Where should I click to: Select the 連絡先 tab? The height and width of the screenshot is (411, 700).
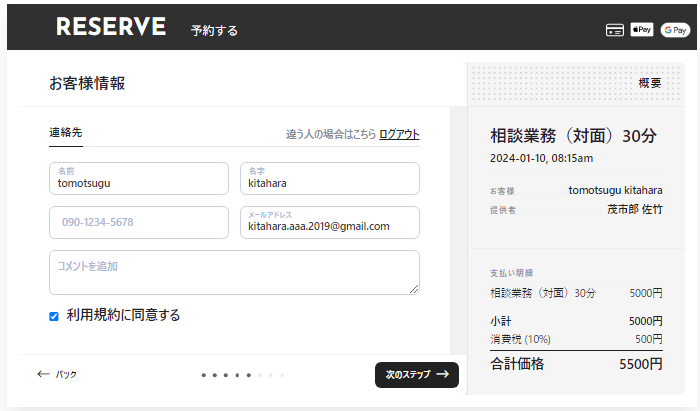pos(66,133)
